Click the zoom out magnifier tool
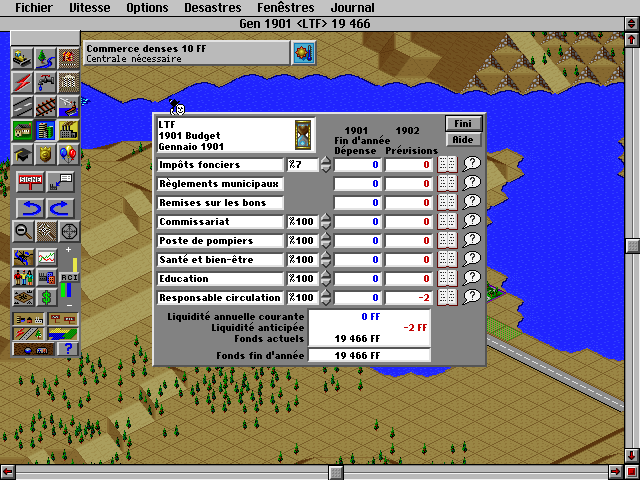 pyautogui.click(x=22, y=231)
